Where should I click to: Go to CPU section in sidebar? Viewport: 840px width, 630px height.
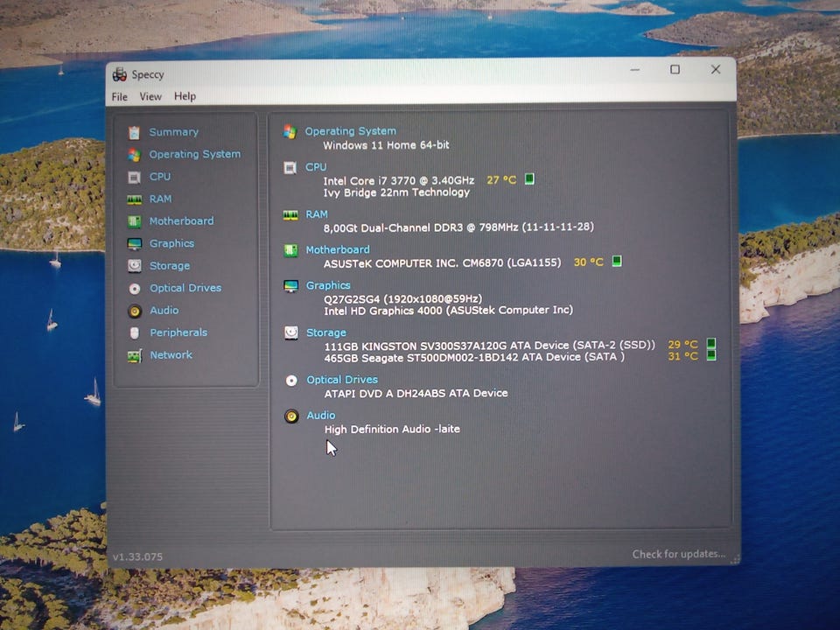pyautogui.click(x=159, y=177)
